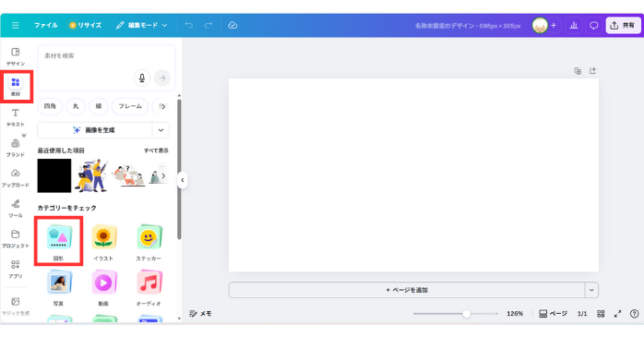Click the blank white canvas
The height and width of the screenshot is (337, 644).
click(x=413, y=175)
